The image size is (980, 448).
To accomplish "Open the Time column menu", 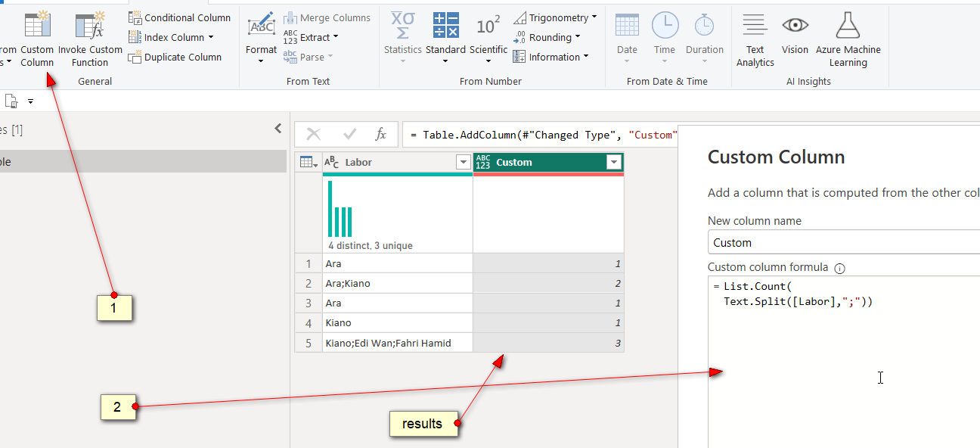I will tap(665, 38).
